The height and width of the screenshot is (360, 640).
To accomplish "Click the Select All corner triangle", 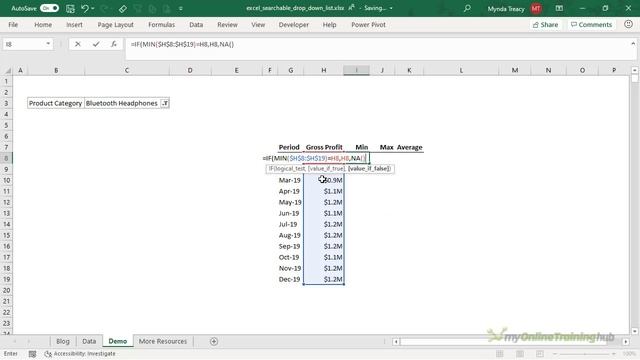I will tap(7, 71).
